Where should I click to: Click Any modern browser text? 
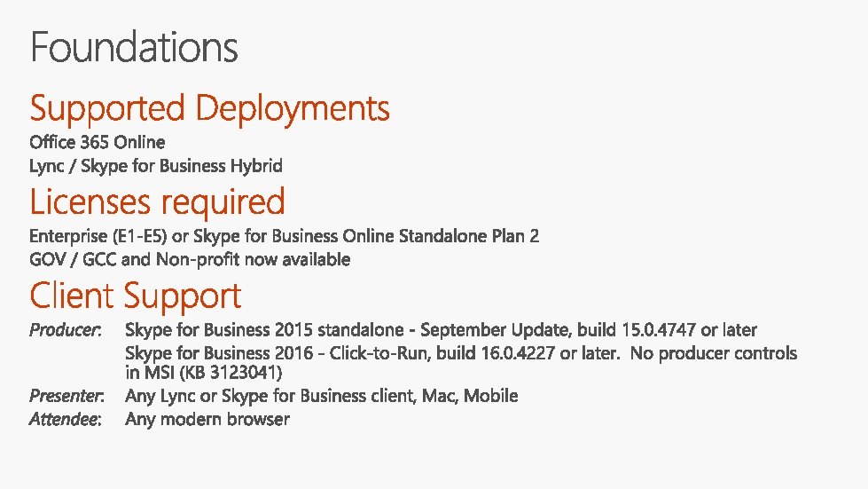coord(207,419)
